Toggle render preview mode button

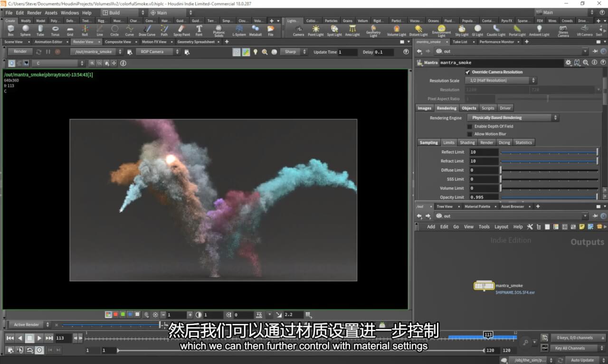237,52
